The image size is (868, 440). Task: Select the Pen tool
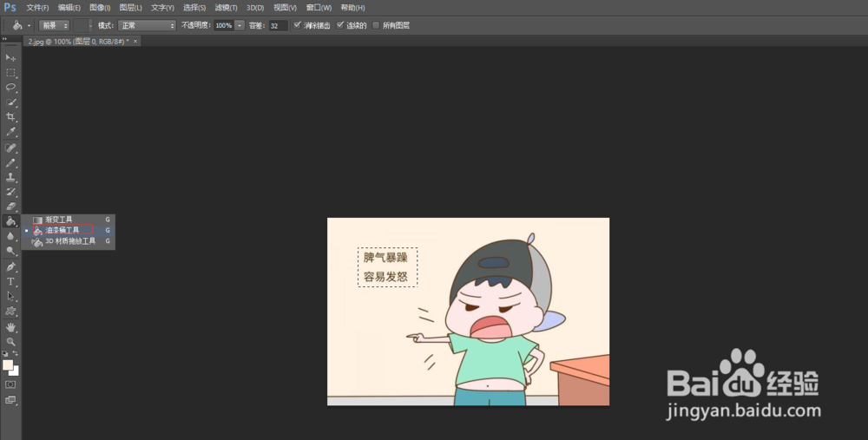(10, 266)
